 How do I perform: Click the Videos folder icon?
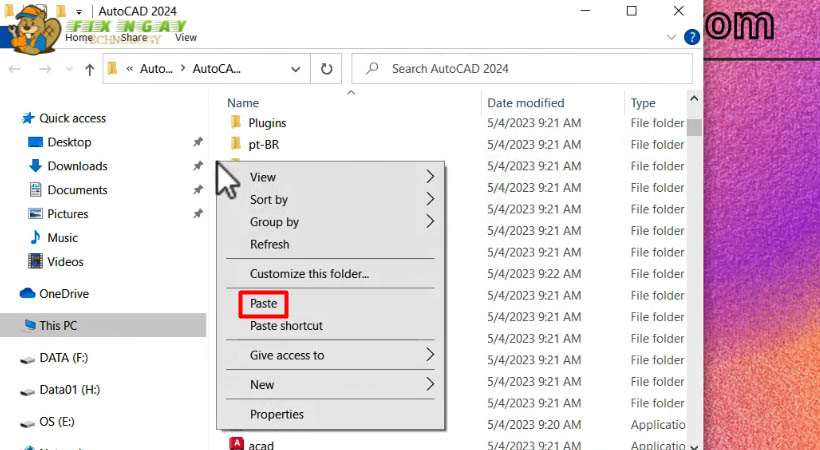36,262
